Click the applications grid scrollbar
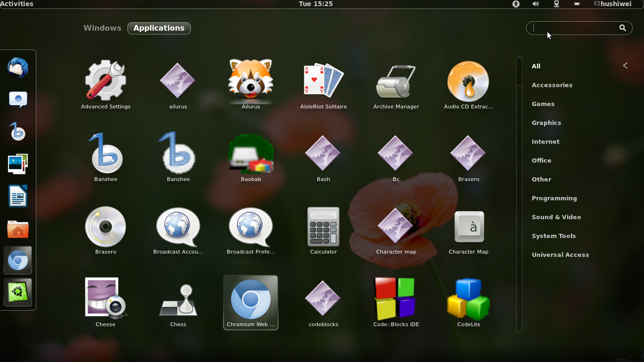The image size is (644, 362). (x=519, y=194)
